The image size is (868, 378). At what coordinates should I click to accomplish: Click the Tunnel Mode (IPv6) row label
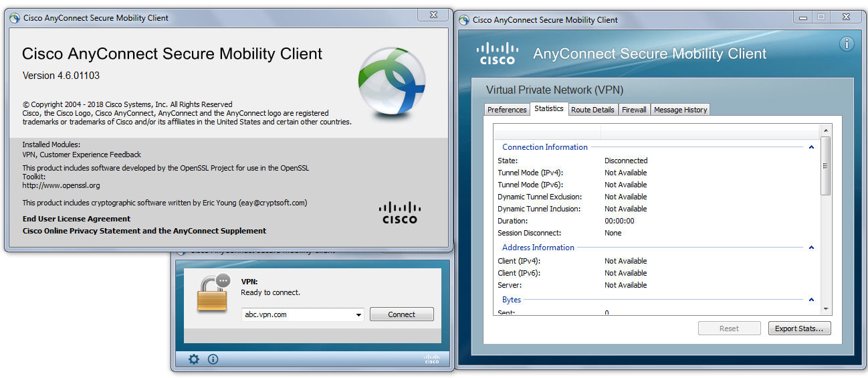pos(530,185)
